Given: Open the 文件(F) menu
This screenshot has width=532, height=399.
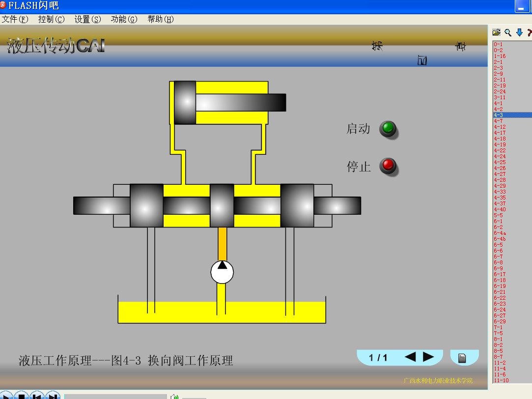Looking at the screenshot, I should tap(15, 19).
